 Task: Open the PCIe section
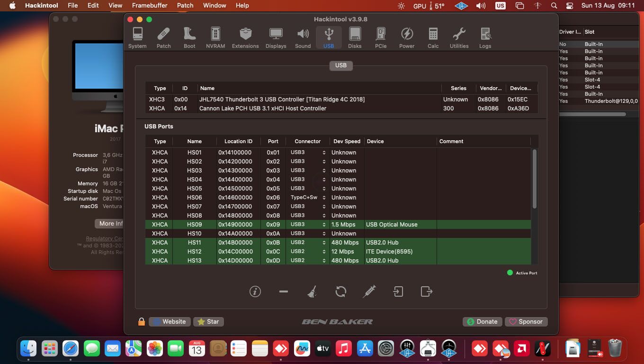coord(380,37)
